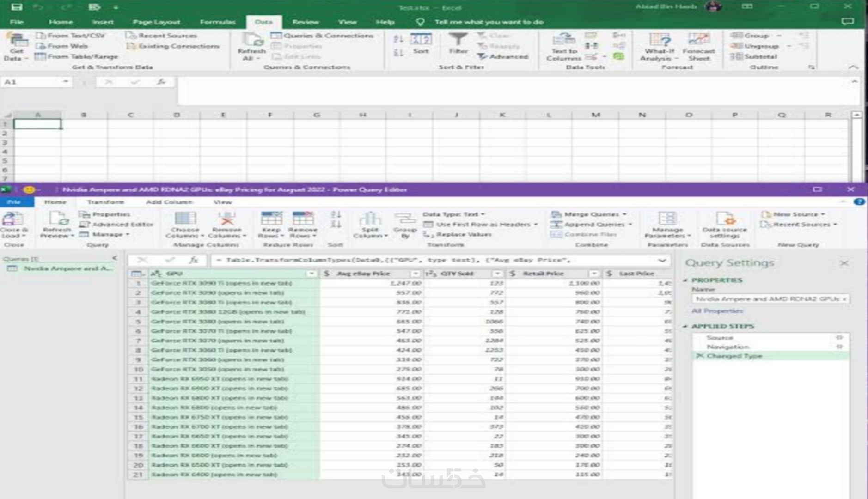Open Existing Connections in Excel ribbon
Screen dimensions: 868x499
click(173, 46)
